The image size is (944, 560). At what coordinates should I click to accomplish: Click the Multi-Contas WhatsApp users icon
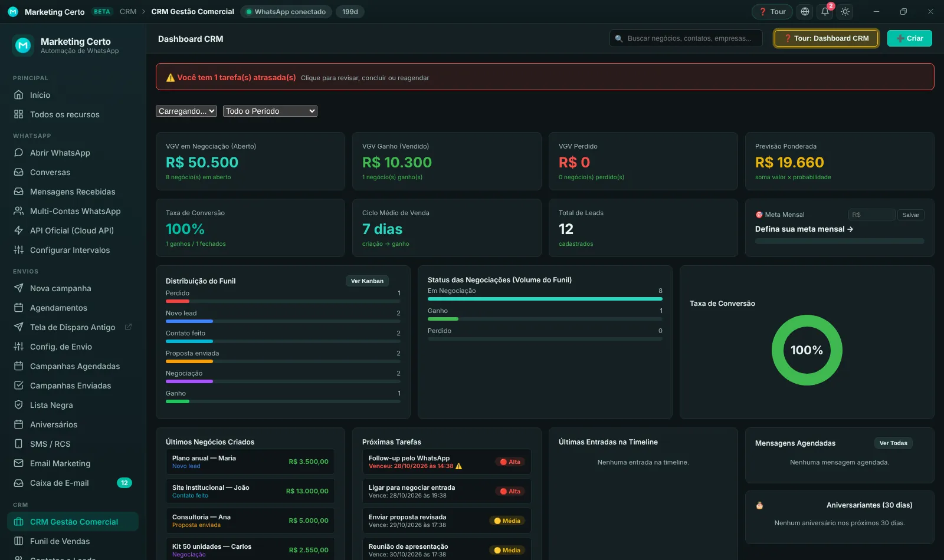(18, 211)
